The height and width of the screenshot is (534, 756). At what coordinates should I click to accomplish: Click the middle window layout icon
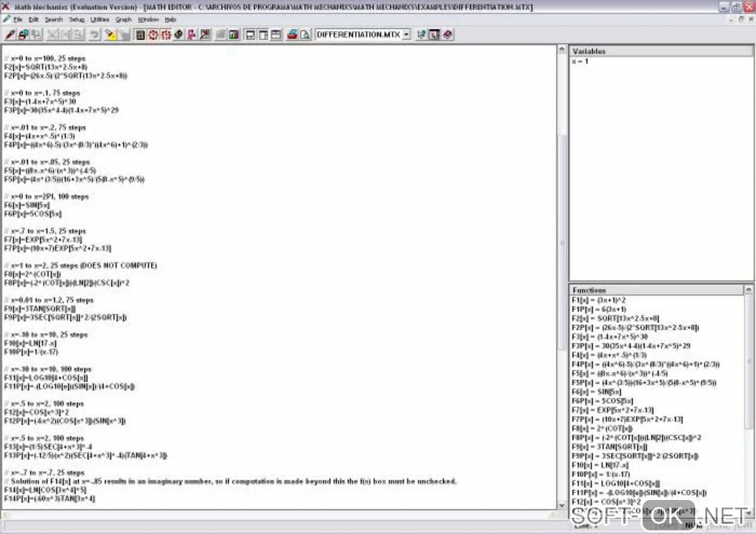(x=263, y=35)
